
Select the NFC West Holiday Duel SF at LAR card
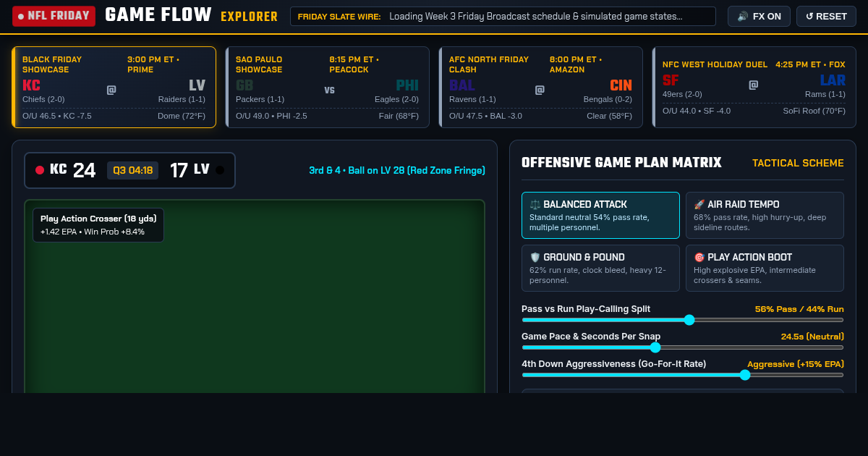pyautogui.click(x=754, y=87)
